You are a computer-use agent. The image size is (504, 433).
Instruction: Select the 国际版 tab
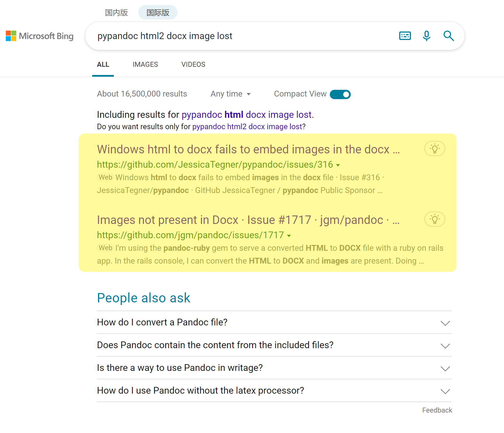(x=158, y=13)
